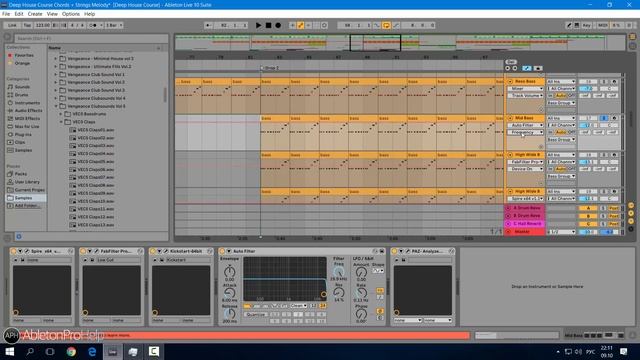Open the View menu
This screenshot has height=360, width=640.
pyautogui.click(x=52, y=14)
